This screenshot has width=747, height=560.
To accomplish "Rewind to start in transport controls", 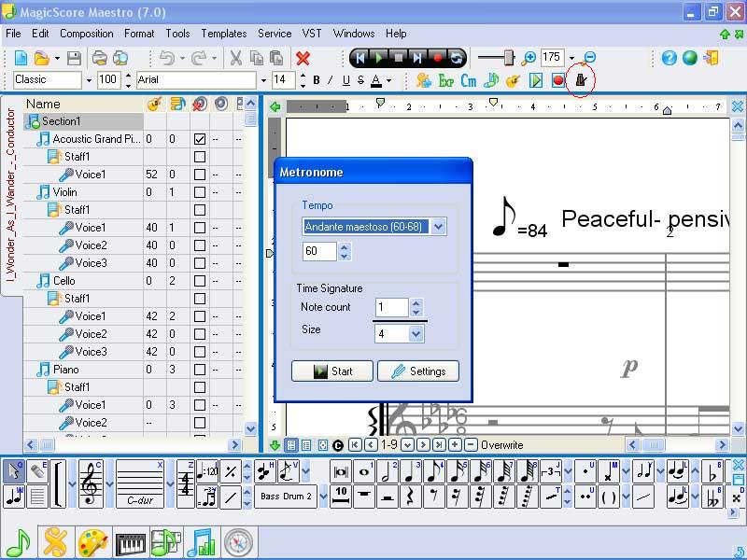I will (x=360, y=58).
